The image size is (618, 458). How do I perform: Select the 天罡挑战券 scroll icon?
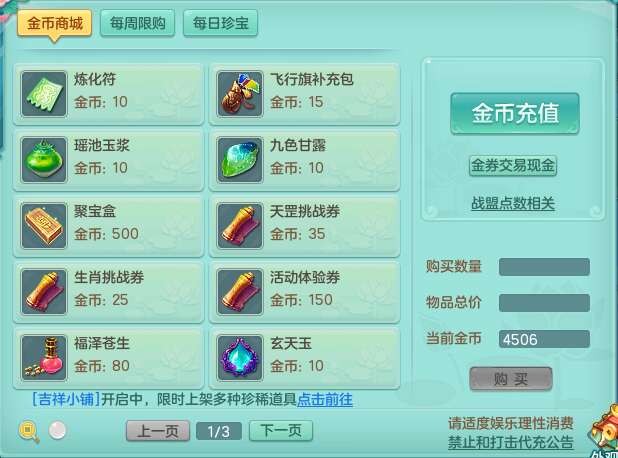(240, 226)
